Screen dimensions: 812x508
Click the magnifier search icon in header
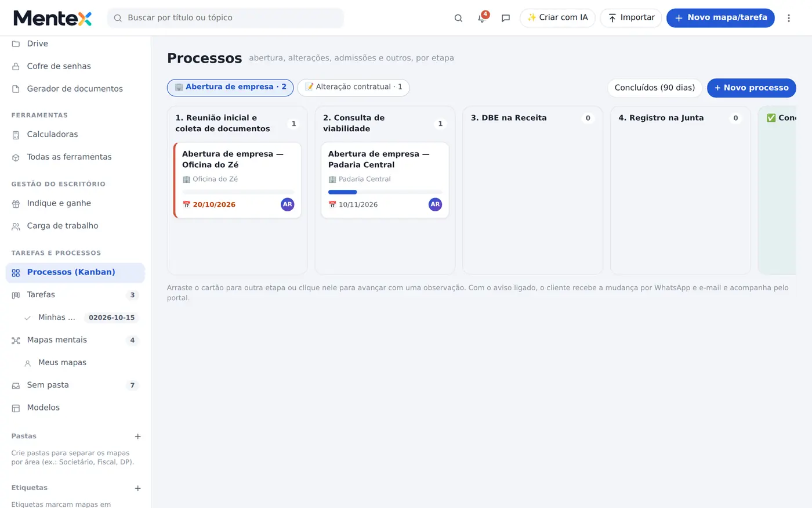tap(458, 18)
